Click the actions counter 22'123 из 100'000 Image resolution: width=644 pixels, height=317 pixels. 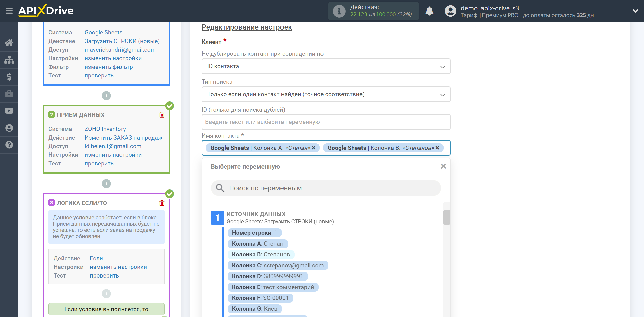pos(381,15)
